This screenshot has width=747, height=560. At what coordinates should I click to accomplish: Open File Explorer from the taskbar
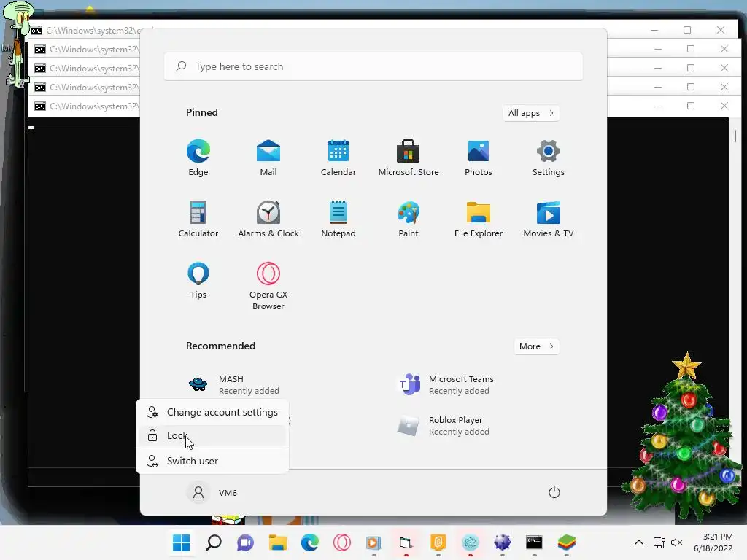tap(277, 542)
